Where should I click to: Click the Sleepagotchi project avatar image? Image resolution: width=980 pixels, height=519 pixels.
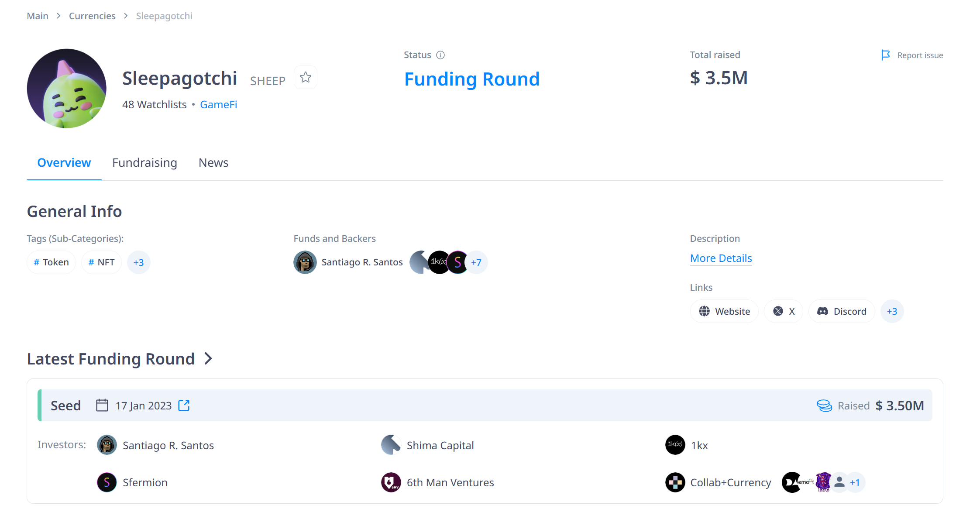point(67,88)
